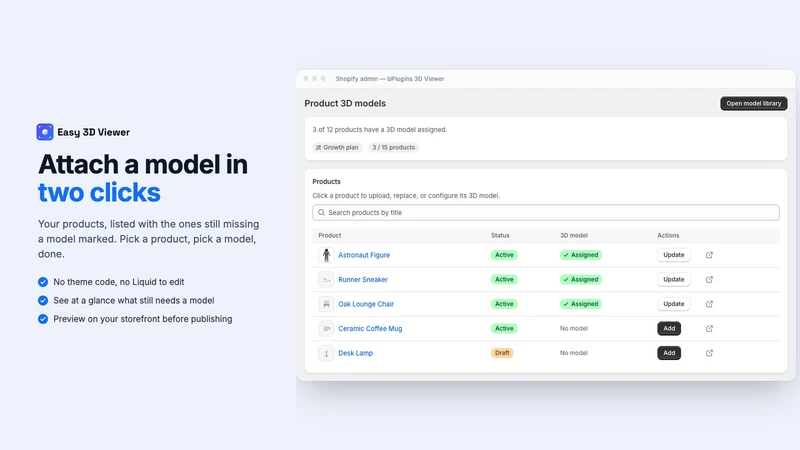Click Active status badge for Oak Lounge Chair

click(504, 304)
